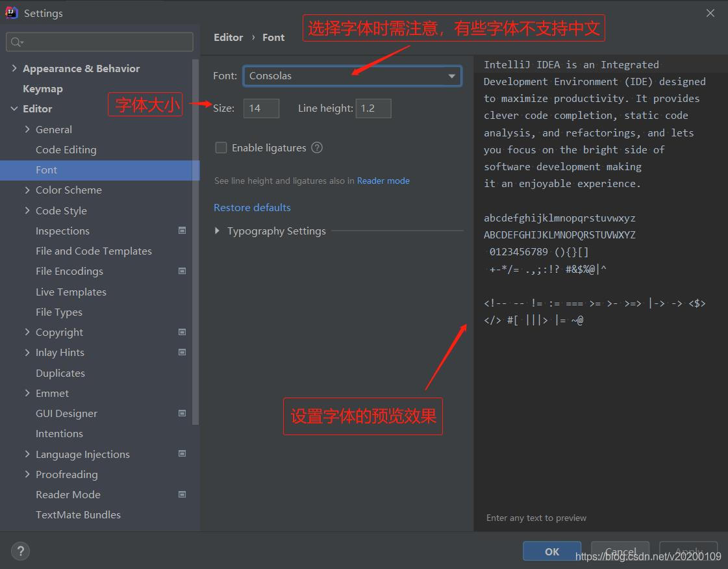This screenshot has width=728, height=569.
Task: Click the Apply button
Action: [x=688, y=551]
